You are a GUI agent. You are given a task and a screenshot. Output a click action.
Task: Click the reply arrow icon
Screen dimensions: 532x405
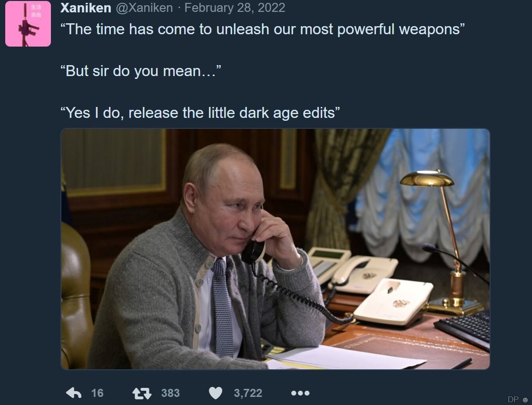pos(74,393)
